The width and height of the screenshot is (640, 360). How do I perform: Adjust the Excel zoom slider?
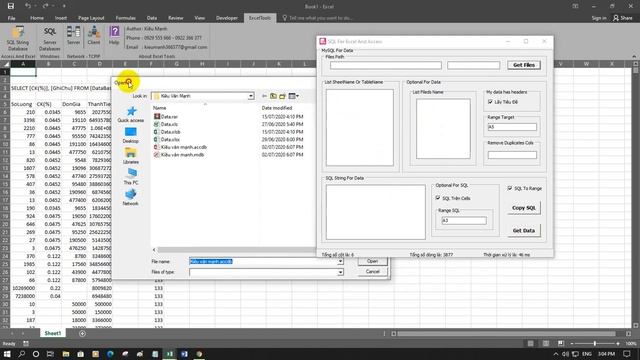[595, 344]
